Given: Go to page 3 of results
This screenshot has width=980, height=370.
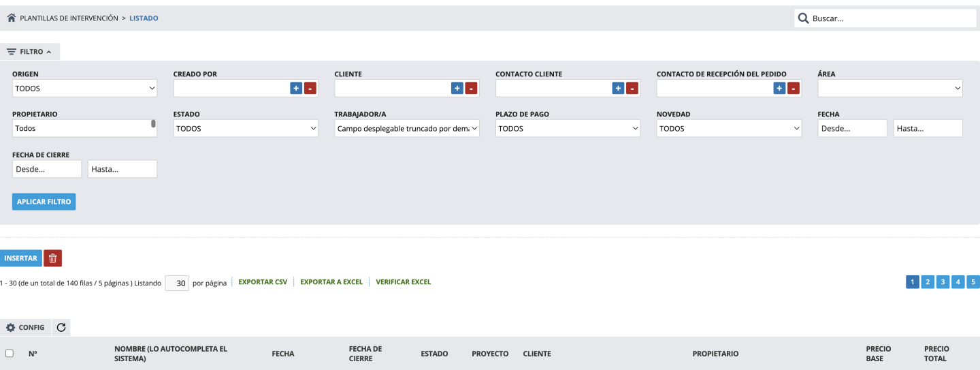Looking at the screenshot, I should 943,282.
